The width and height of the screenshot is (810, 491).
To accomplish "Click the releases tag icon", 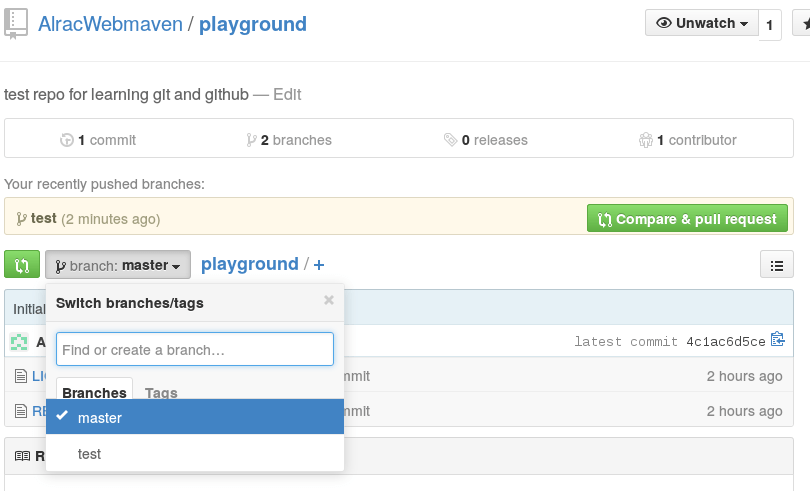I will [x=451, y=140].
